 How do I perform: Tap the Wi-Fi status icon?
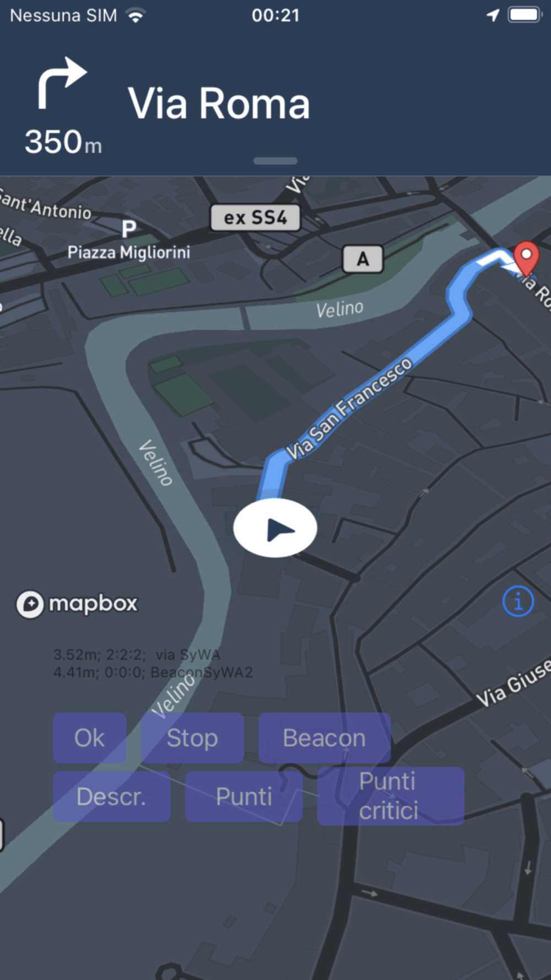(135, 15)
